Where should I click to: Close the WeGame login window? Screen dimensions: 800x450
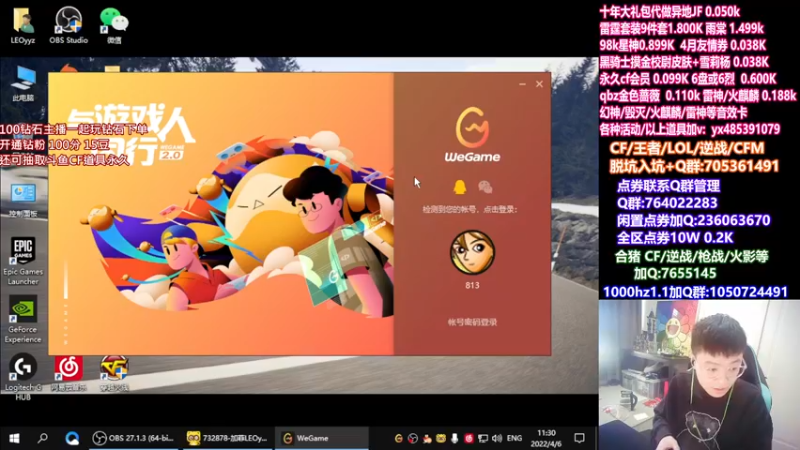click(539, 84)
